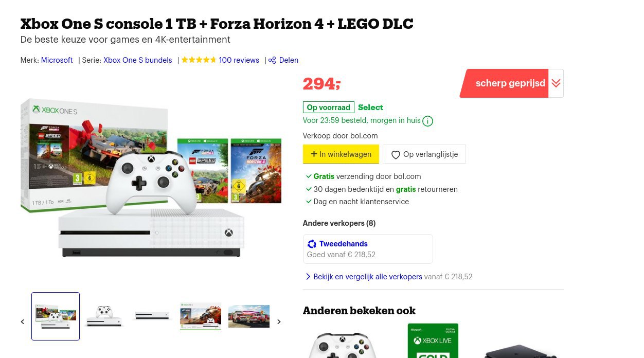Select the racing game screenshot thumbnail

[x=249, y=316]
